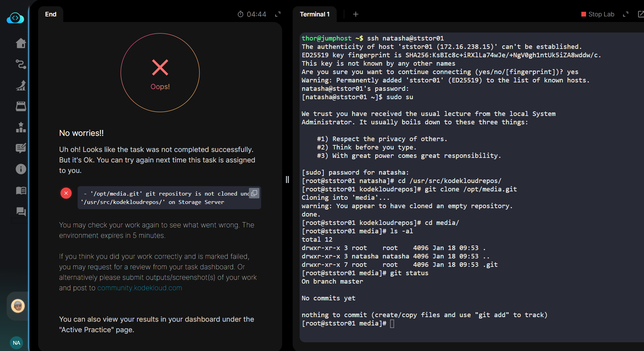Image resolution: width=644 pixels, height=351 pixels.
Task: Open the progress growth chart icon
Action: [x=21, y=86]
